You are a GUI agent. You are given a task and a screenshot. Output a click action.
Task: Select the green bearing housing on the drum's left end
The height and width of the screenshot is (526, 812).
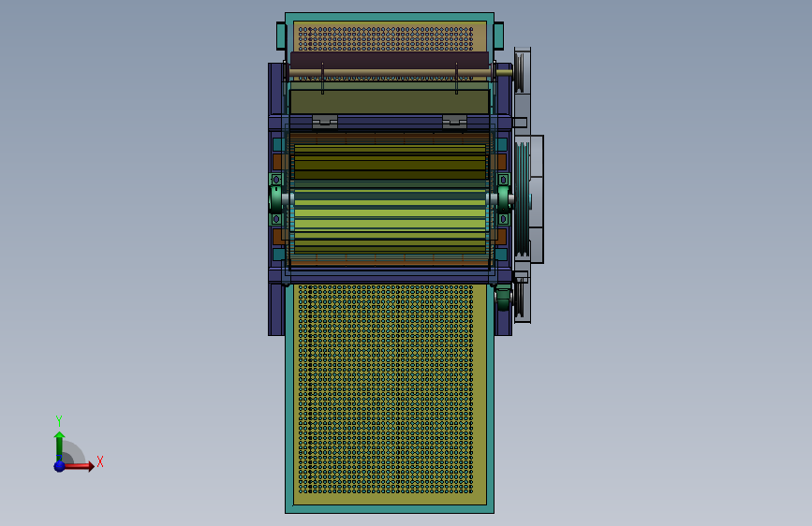tap(276, 199)
